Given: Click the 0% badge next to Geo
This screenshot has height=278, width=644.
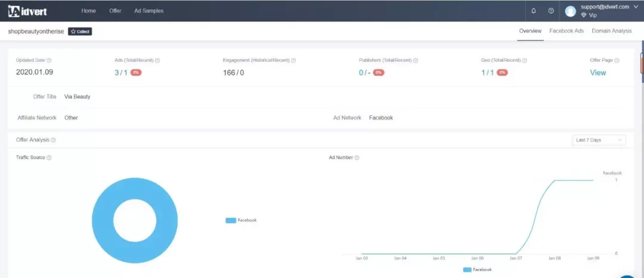Looking at the screenshot, I should tap(502, 73).
